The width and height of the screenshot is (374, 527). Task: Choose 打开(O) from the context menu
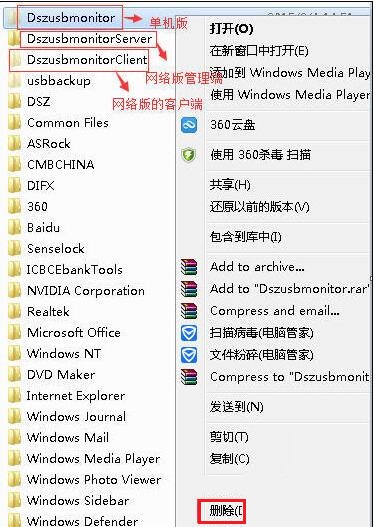point(231,29)
